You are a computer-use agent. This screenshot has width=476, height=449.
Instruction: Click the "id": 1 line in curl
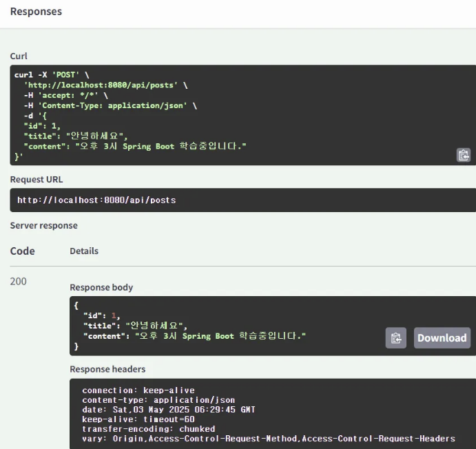42,126
